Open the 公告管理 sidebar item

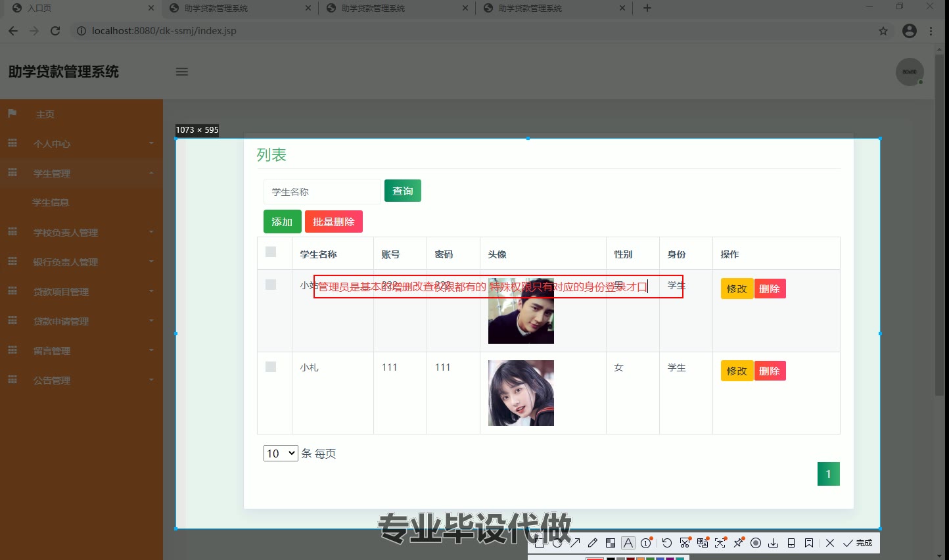coord(81,380)
